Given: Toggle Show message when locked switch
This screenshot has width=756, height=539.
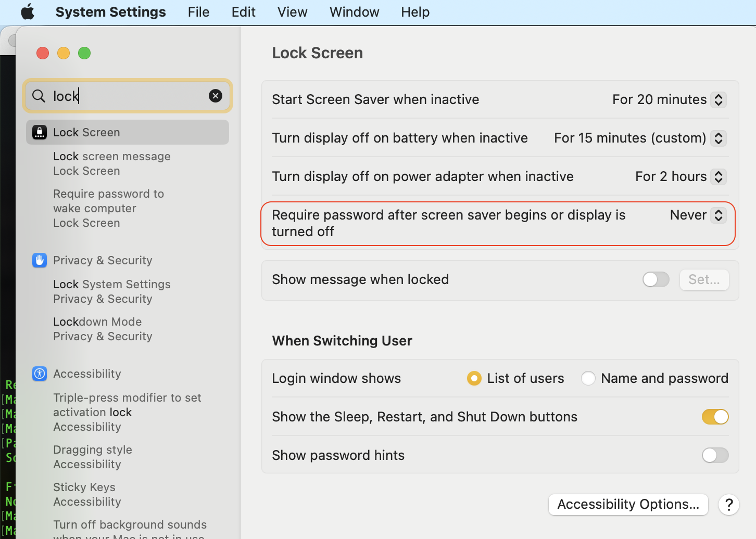Looking at the screenshot, I should 656,279.
